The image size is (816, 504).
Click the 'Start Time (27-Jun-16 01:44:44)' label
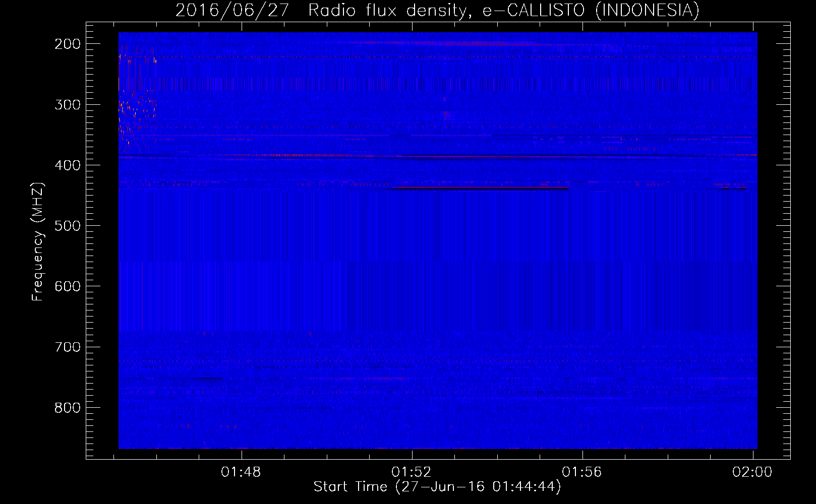tap(437, 486)
